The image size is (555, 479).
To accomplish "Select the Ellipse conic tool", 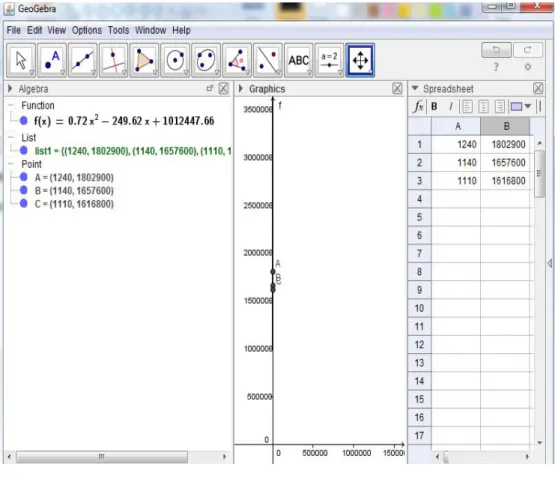I will 206,60.
